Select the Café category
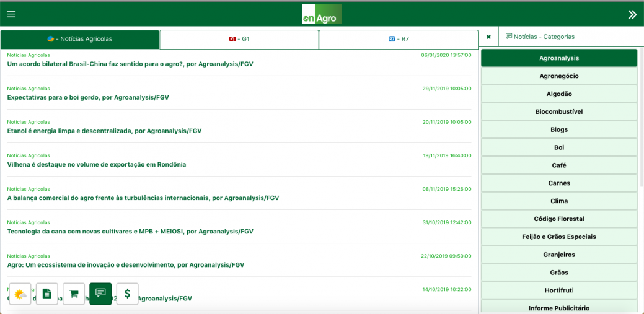The width and height of the screenshot is (644, 314). (x=559, y=165)
